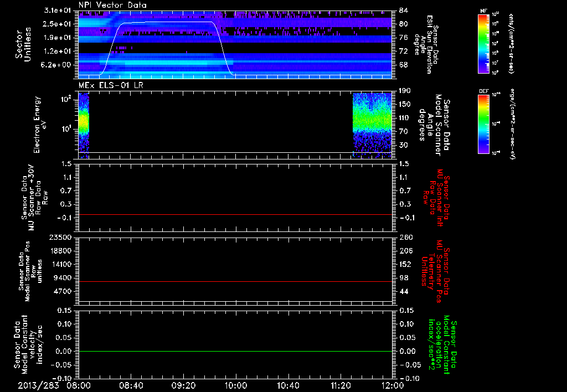The image size is (567, 392).
Task: Click the '10:40' time axis label
Action: (x=288, y=385)
